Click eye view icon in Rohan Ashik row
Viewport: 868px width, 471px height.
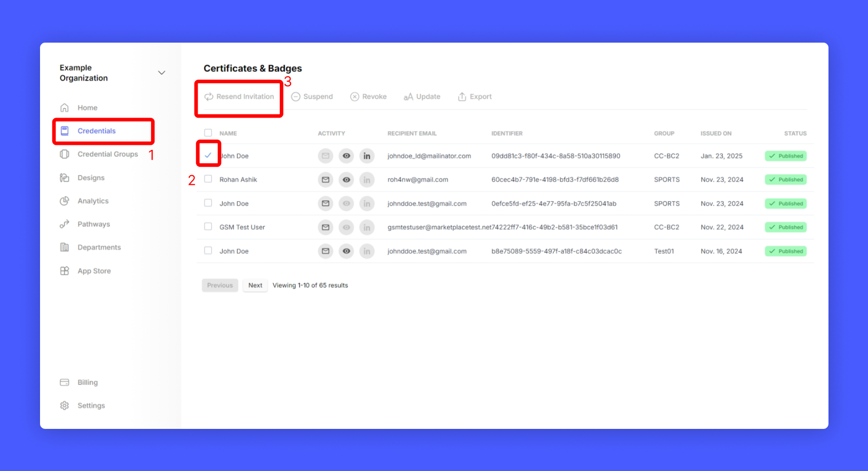pos(346,180)
